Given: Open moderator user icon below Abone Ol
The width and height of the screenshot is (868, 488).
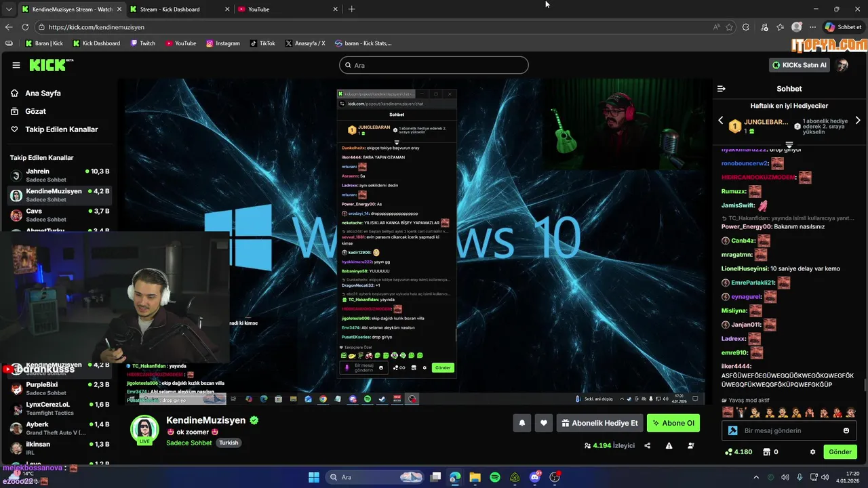Looking at the screenshot, I should tap(691, 445).
